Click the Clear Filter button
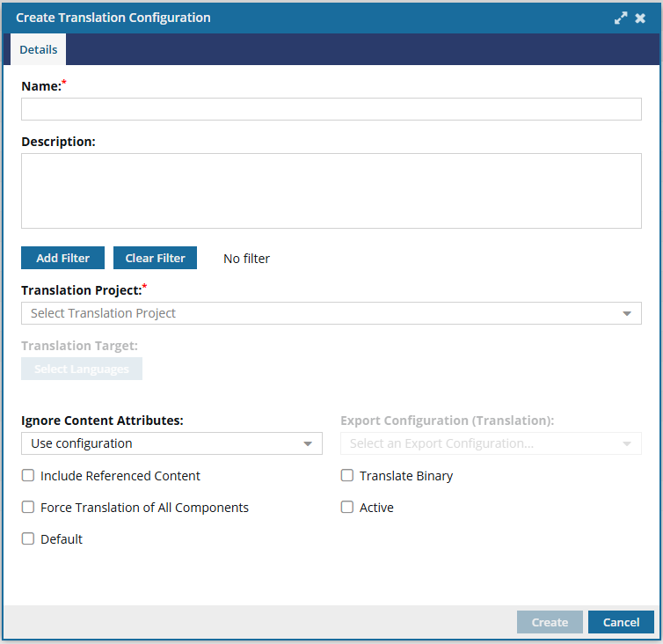 tap(155, 258)
